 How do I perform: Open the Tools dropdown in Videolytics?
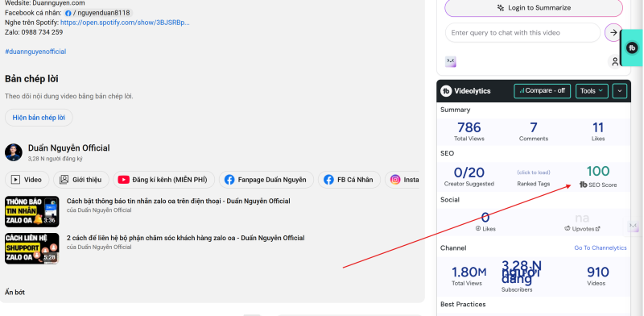pos(592,91)
